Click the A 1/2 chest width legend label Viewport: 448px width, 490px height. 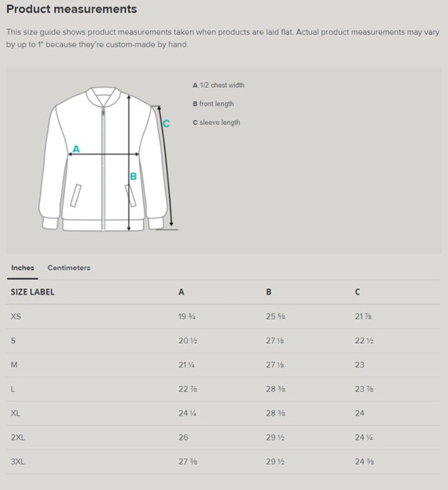tap(218, 85)
